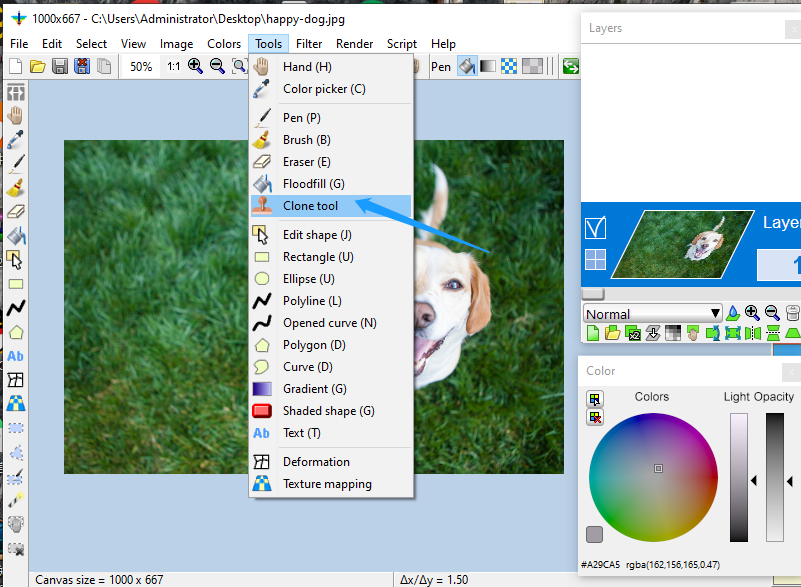The width and height of the screenshot is (801, 587).
Task: Open the Normal blend mode dropdown
Action: [x=652, y=314]
